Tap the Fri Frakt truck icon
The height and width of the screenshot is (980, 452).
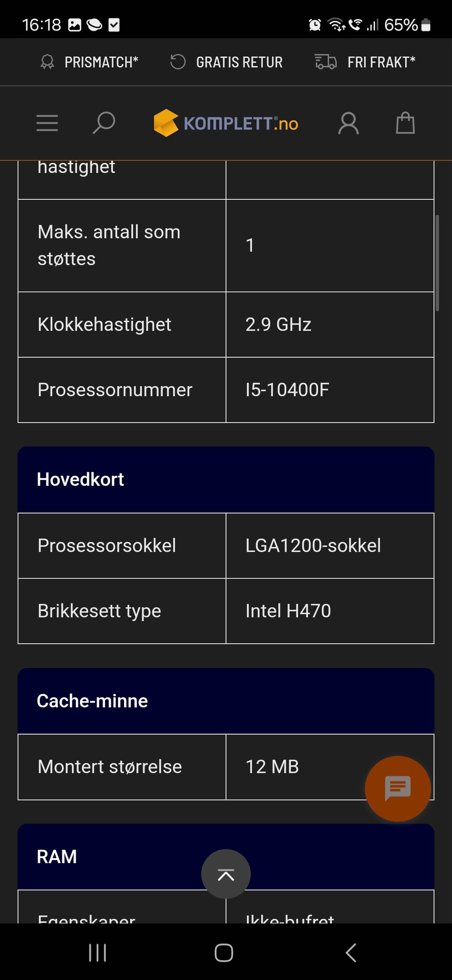325,62
